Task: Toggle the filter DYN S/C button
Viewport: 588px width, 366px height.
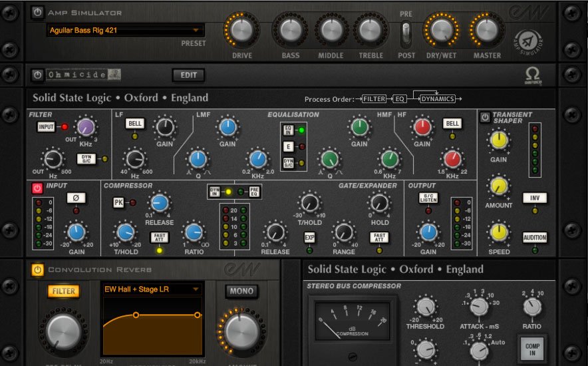Action: coord(86,158)
